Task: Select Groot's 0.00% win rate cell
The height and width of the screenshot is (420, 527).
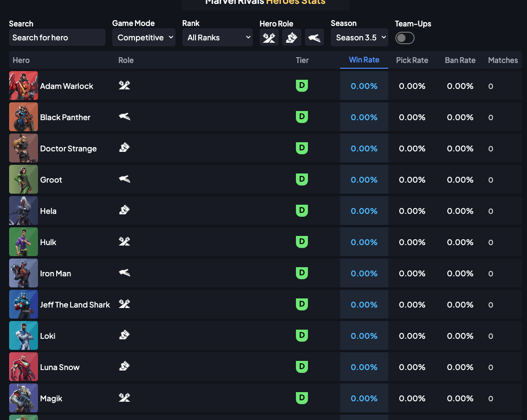Action: (364, 180)
